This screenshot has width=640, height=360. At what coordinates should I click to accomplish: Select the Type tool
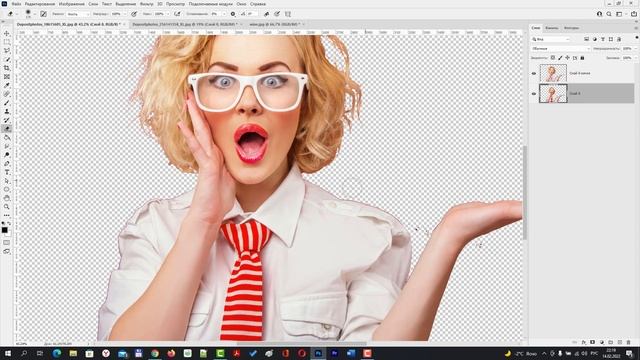click(x=7, y=172)
